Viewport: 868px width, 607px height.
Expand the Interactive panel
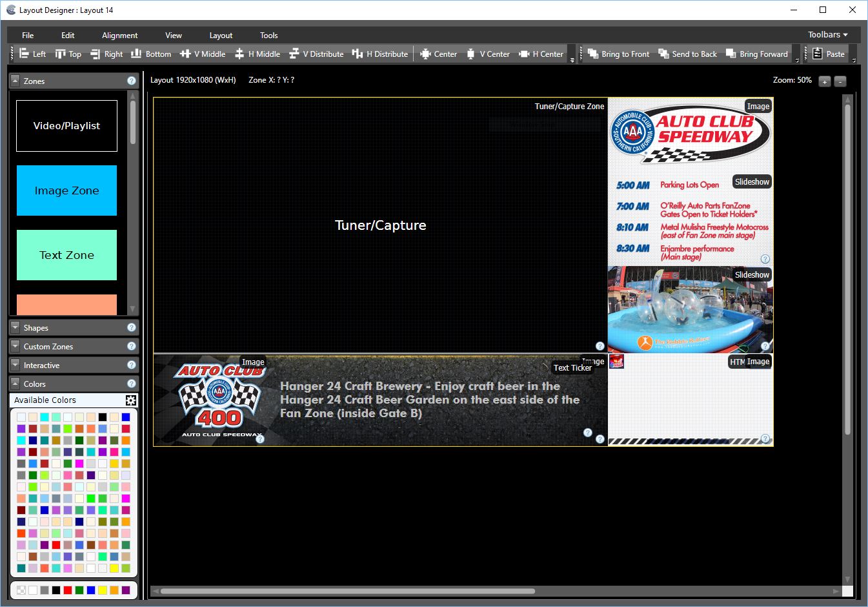(x=15, y=365)
